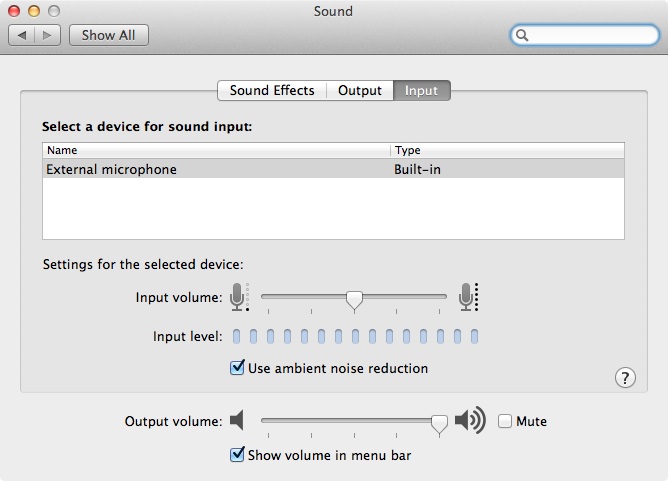Screen dimensions: 668x481
Task: Go forward with the right arrow button
Action: (47, 35)
